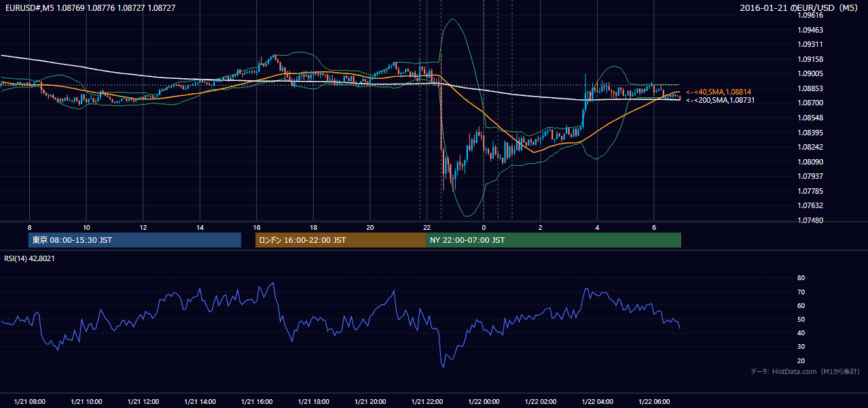The image size is (868, 408).
Task: Click price axis value 1.07937
Action: tap(810, 176)
